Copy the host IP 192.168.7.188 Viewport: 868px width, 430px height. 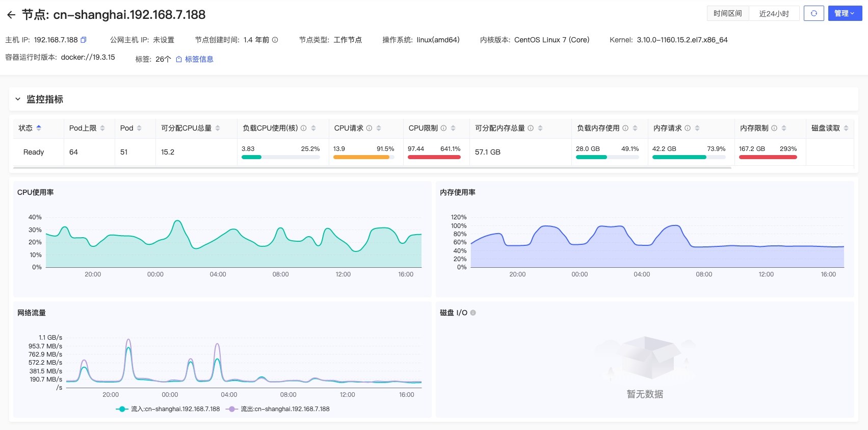(84, 40)
